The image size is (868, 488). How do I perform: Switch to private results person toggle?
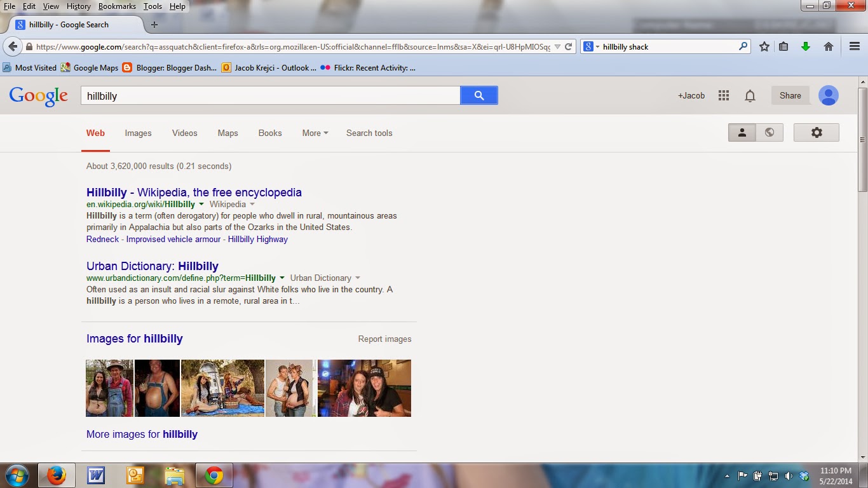[x=742, y=133]
